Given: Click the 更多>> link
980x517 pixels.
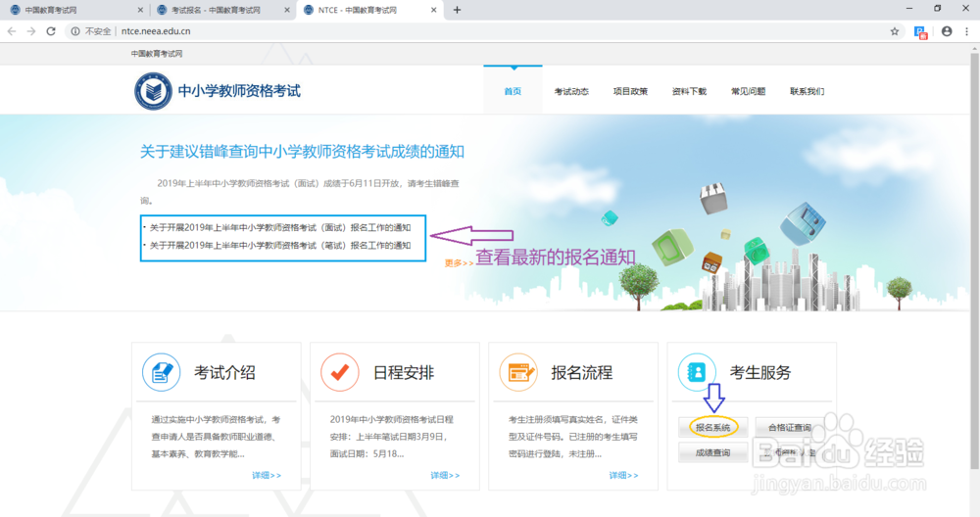Looking at the screenshot, I should pyautogui.click(x=459, y=262).
